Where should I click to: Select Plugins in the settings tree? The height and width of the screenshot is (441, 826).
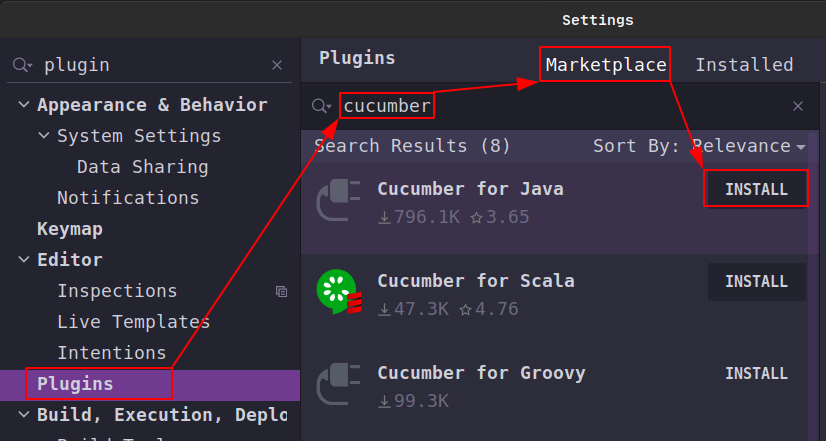coord(75,384)
